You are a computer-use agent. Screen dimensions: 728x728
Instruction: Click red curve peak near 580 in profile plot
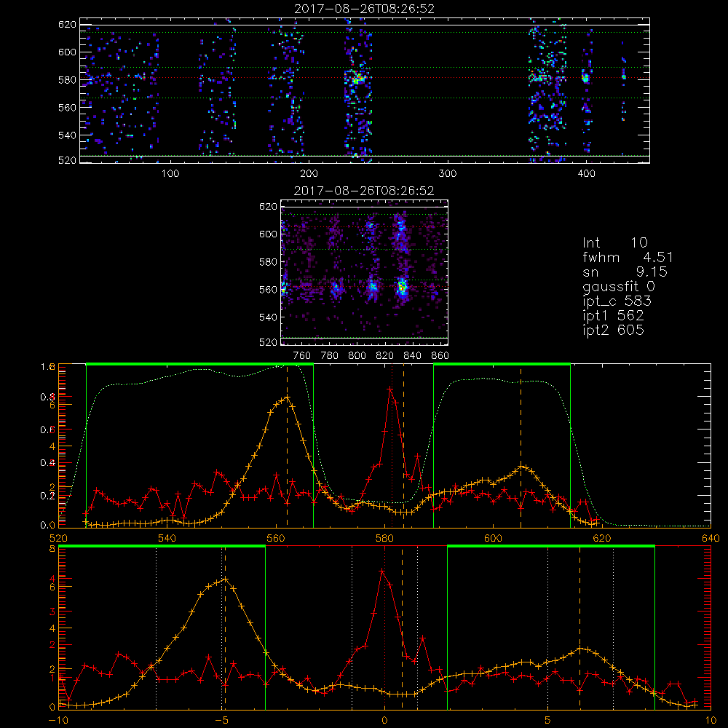(390, 389)
